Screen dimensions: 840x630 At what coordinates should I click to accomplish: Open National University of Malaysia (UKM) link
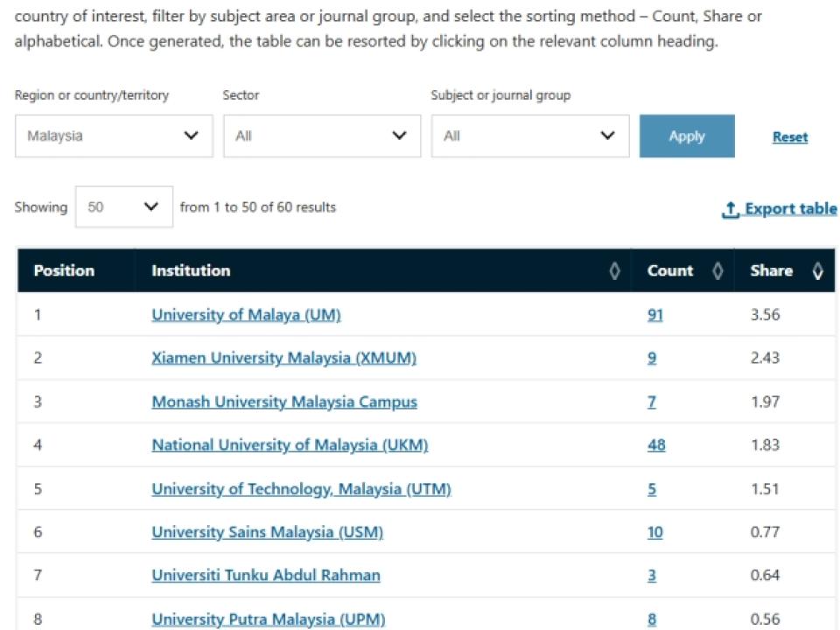tap(290, 445)
